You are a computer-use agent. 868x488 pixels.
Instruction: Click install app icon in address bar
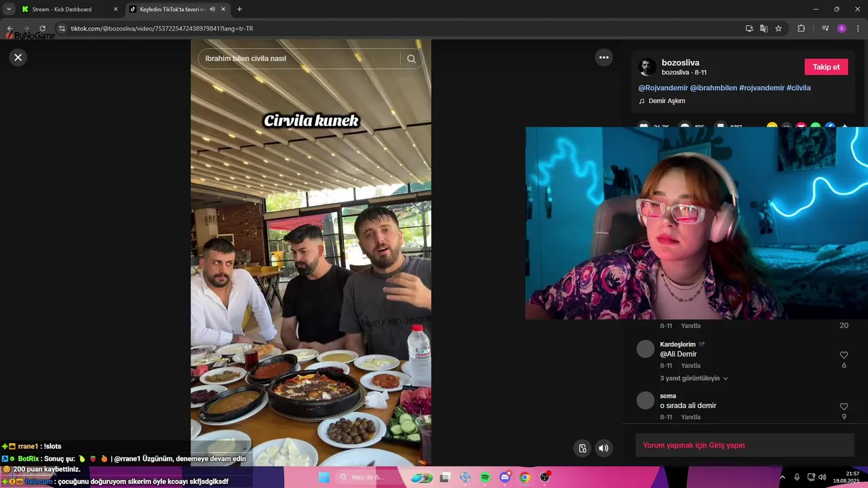pyautogui.click(x=749, y=28)
